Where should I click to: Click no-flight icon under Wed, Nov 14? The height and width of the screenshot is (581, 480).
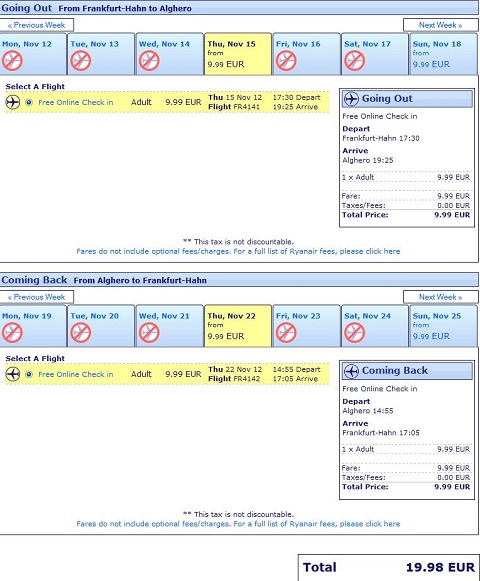pyautogui.click(x=149, y=61)
